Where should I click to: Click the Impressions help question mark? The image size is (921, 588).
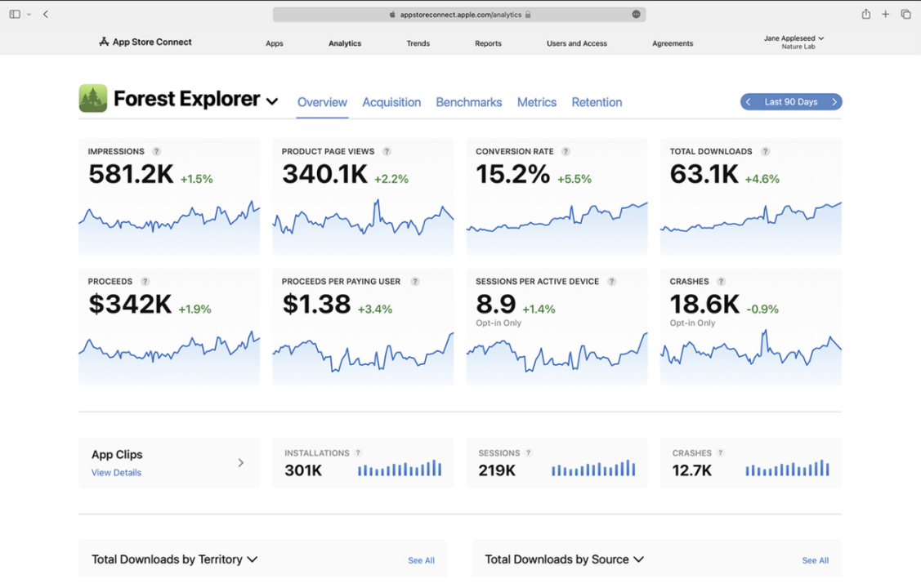[x=156, y=151]
